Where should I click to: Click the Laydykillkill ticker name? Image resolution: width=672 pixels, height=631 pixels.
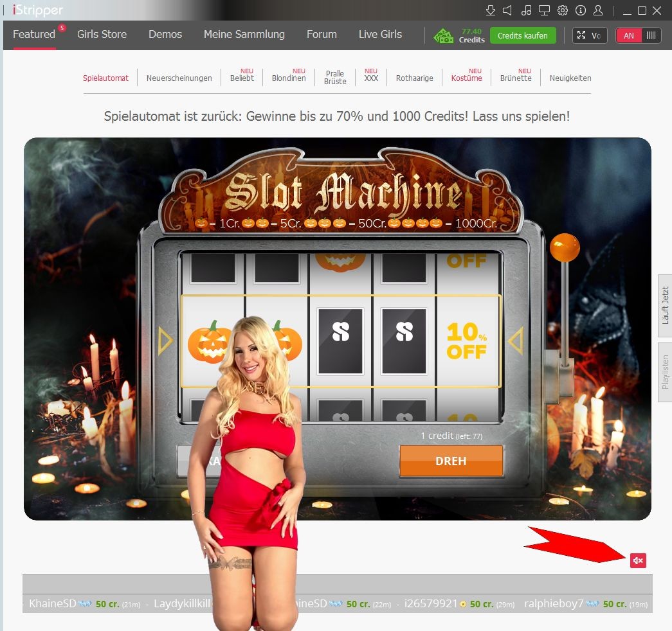pos(182,603)
